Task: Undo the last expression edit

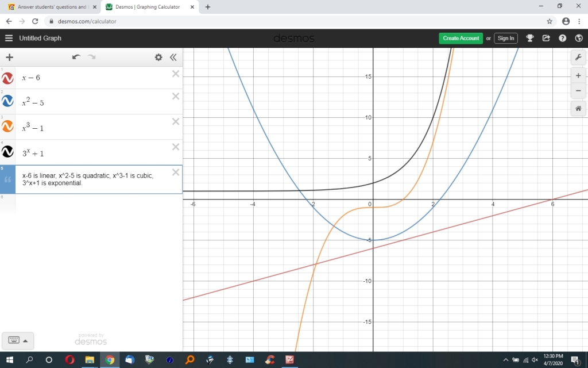Action: (x=76, y=57)
